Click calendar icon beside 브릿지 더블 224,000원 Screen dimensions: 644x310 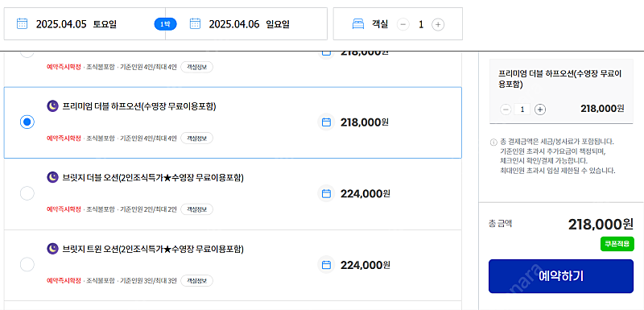pyautogui.click(x=326, y=193)
